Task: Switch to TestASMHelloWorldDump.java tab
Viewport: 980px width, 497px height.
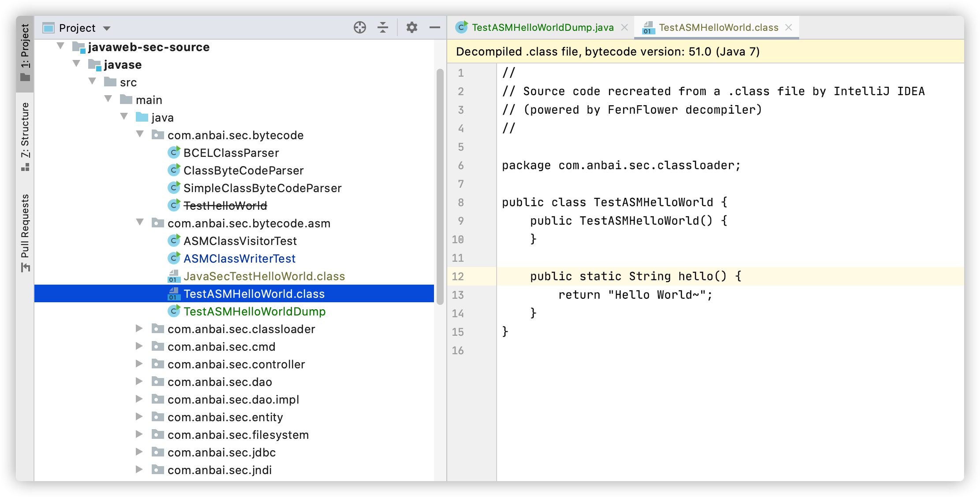Action: pyautogui.click(x=542, y=28)
